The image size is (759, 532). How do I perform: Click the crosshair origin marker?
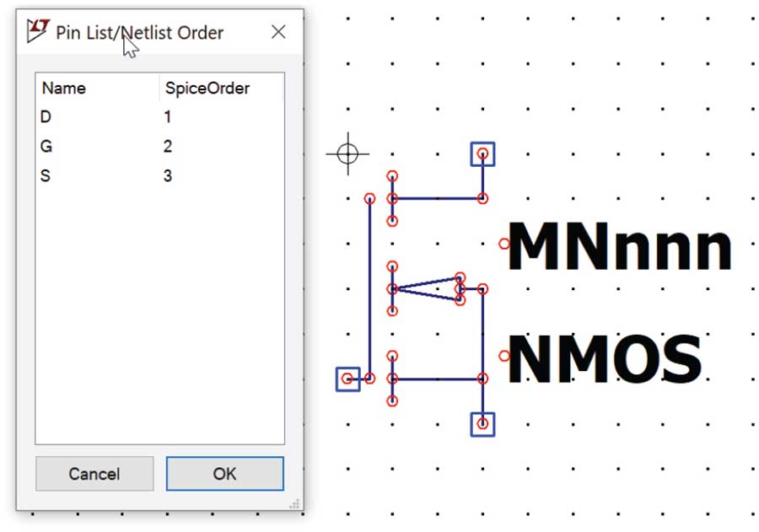tap(347, 153)
